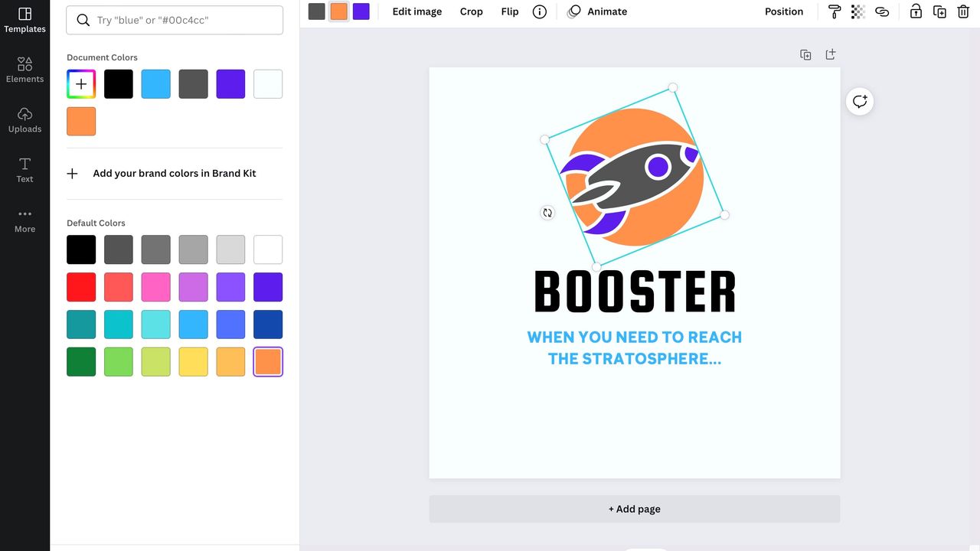Click the + Add page button
980x551 pixels.
point(635,509)
